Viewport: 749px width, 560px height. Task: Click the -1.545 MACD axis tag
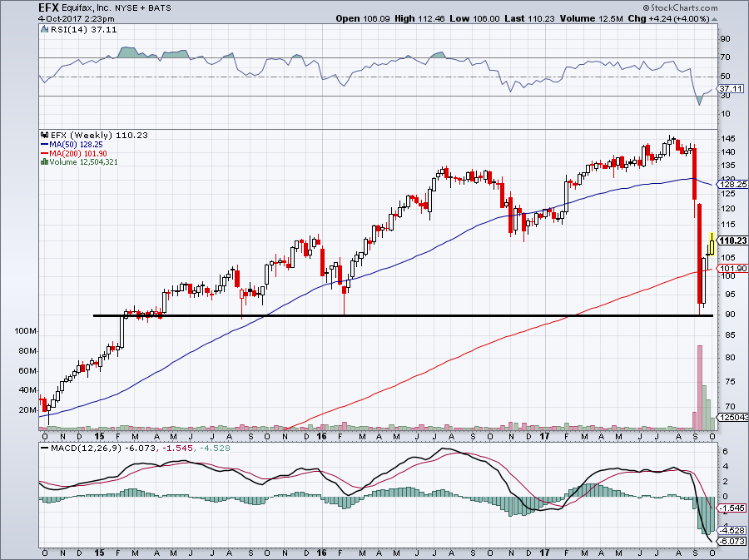tap(732, 508)
